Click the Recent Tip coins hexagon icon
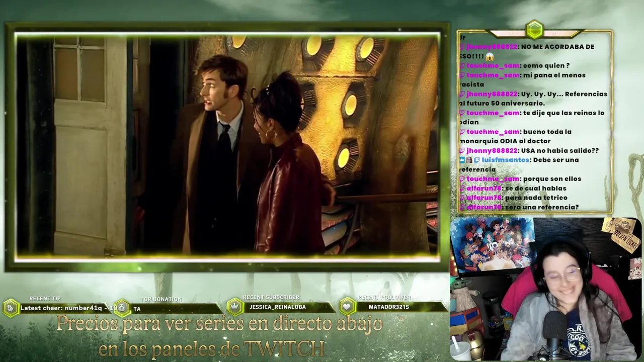Screen dimensions: 644x362 [x=11, y=308]
